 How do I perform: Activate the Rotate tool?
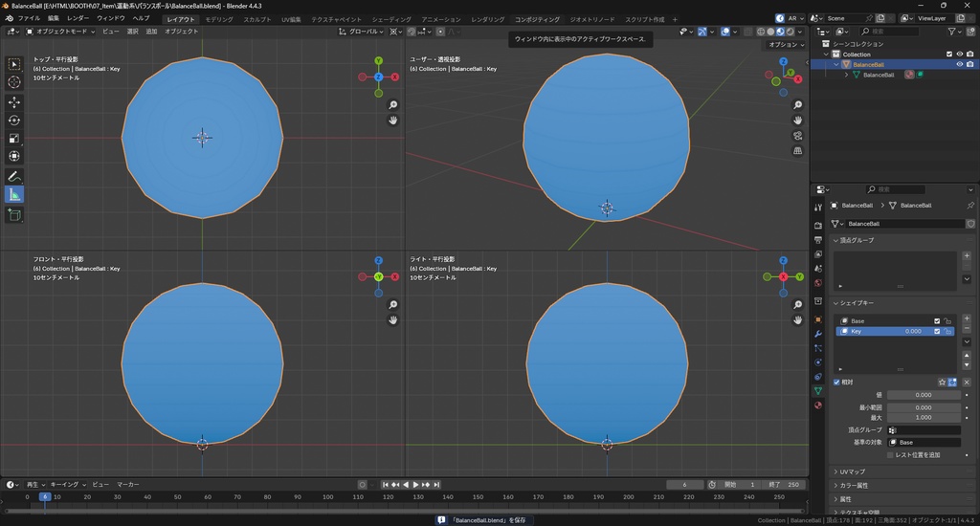coord(14,120)
